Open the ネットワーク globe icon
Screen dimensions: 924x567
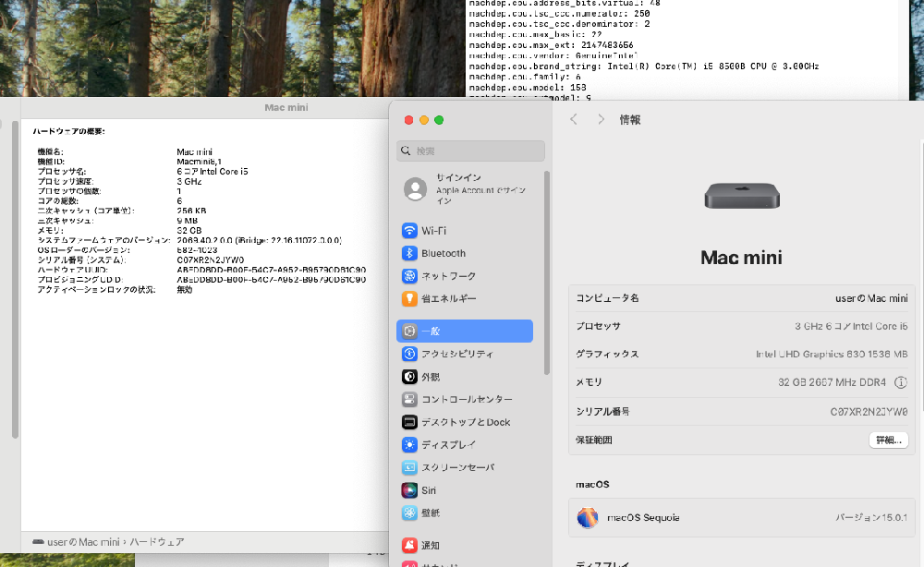[x=409, y=276]
